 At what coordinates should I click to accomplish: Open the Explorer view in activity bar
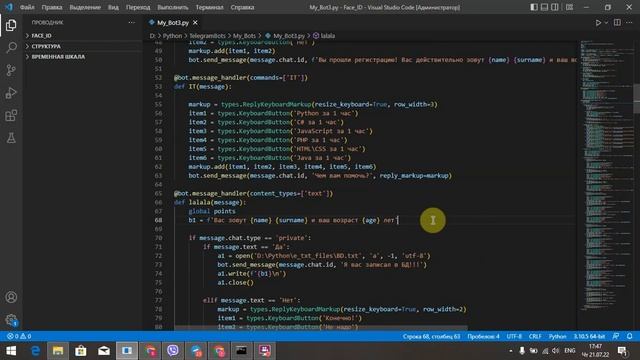coord(11,25)
